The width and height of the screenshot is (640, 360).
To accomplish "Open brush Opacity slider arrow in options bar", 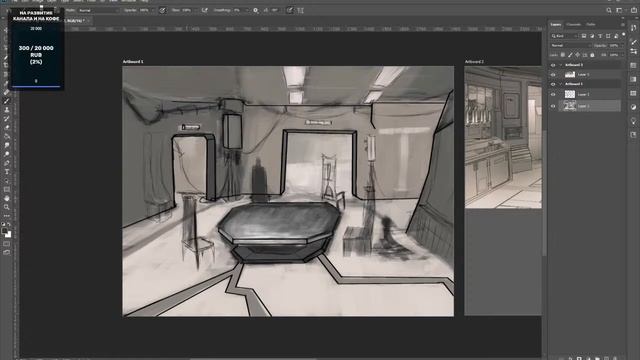I will pos(152,10).
